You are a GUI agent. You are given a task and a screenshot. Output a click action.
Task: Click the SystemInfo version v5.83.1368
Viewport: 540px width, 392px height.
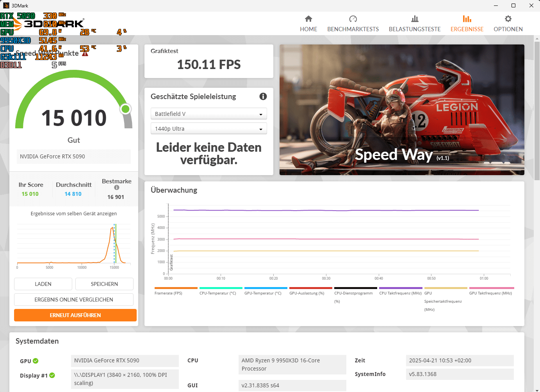coord(460,374)
